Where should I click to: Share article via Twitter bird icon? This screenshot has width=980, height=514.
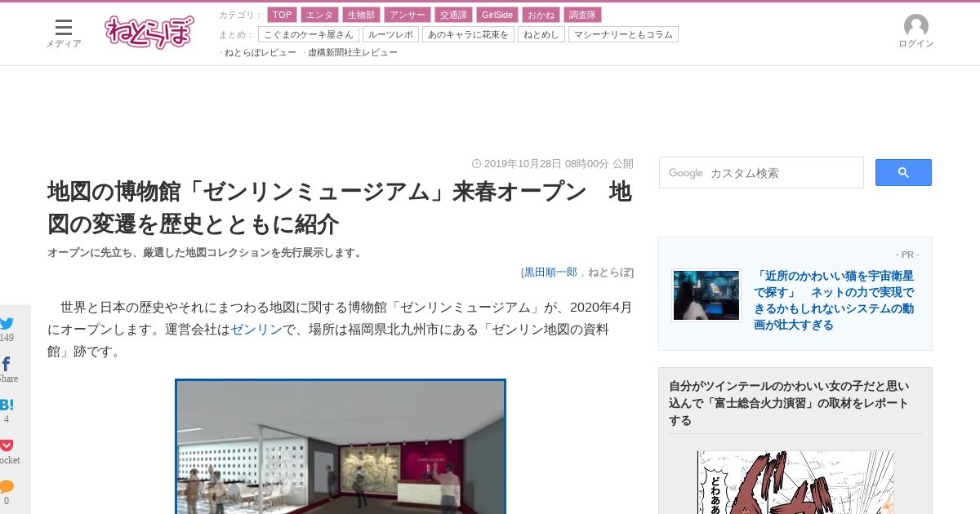click(7, 323)
